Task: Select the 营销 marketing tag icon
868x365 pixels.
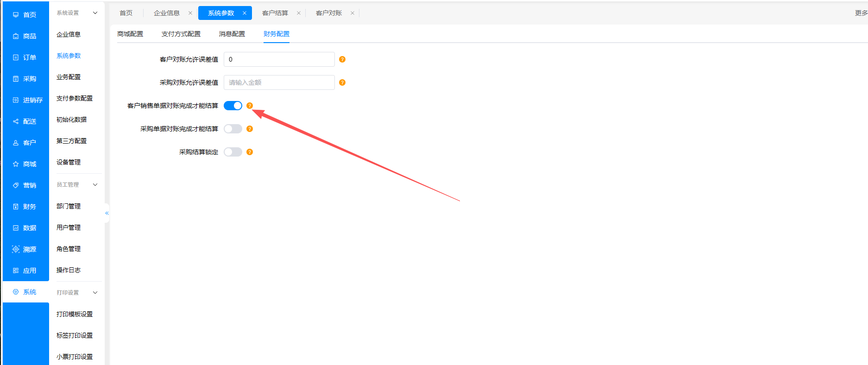Action: point(16,185)
